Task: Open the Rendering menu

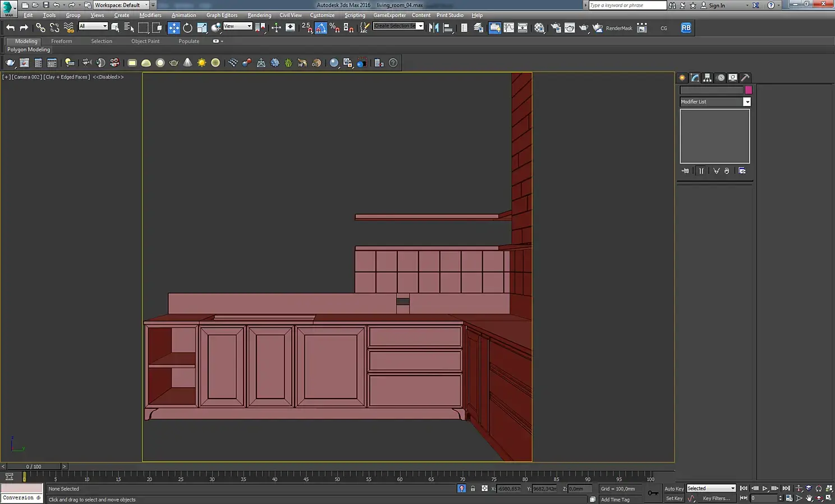Action: click(259, 15)
